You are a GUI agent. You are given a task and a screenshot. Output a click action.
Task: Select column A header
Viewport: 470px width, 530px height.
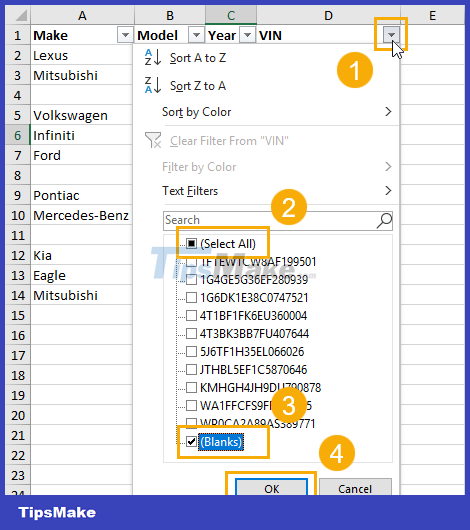tap(82, 16)
